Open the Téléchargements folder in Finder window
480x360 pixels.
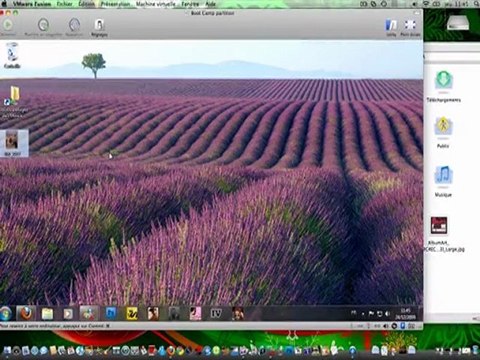443,86
